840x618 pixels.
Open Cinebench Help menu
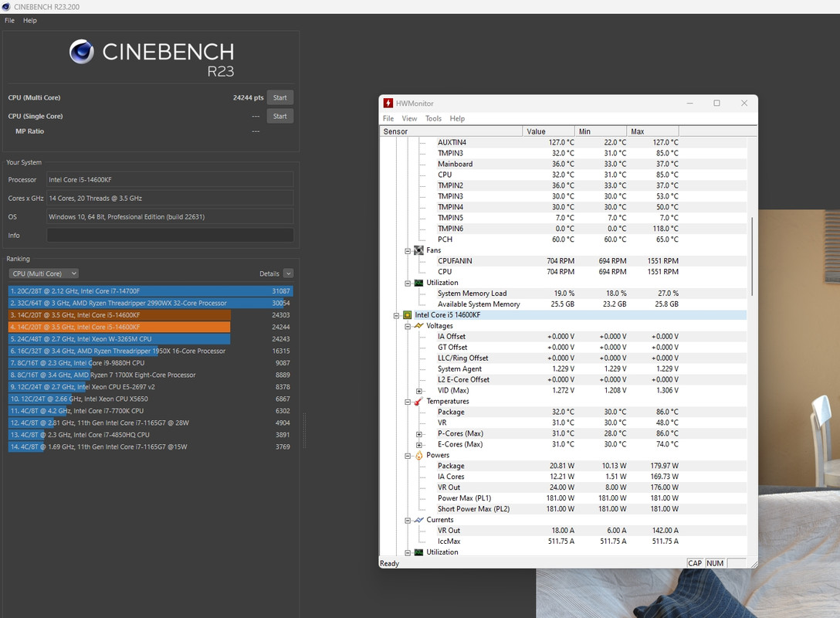click(x=30, y=20)
